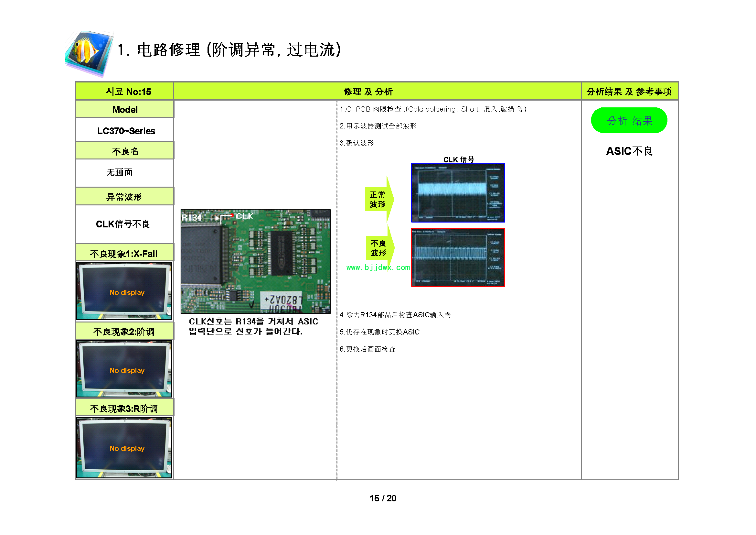
Task: Click the No display photo under 不良现象3
Action: point(124,447)
